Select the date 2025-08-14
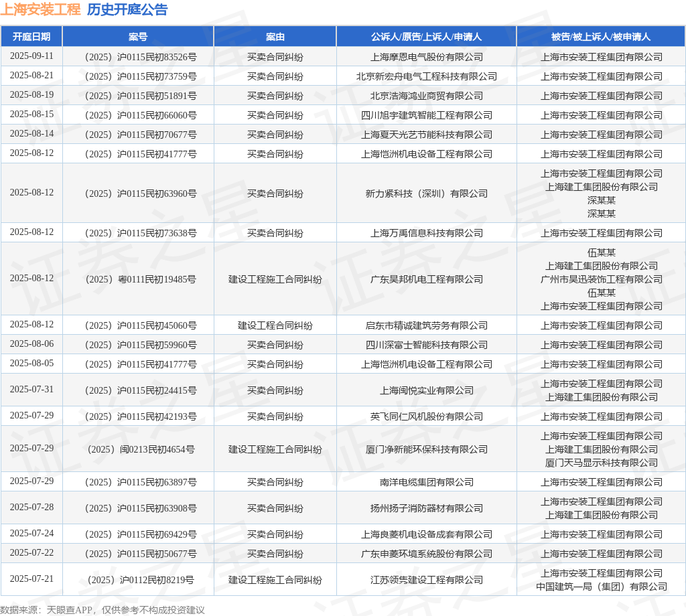 [x=31, y=134]
